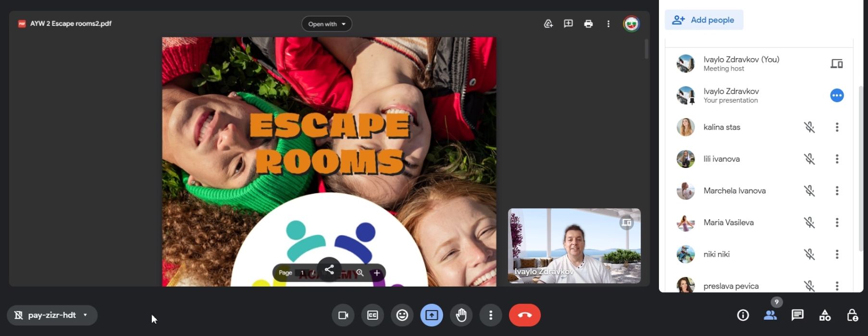Select participant lili ivanova name
Screen dimensions: 868x336
(x=721, y=159)
